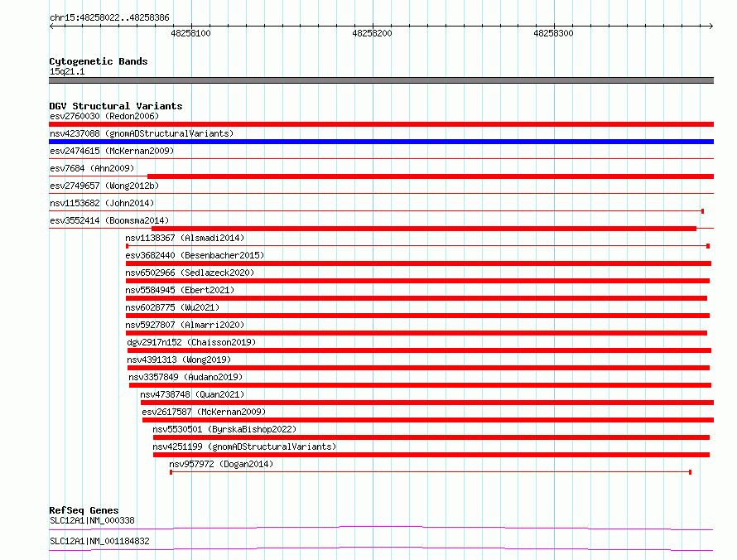
Task: Open nsv6502966 (Sedlazeck2020) variant
Action: pos(190,273)
